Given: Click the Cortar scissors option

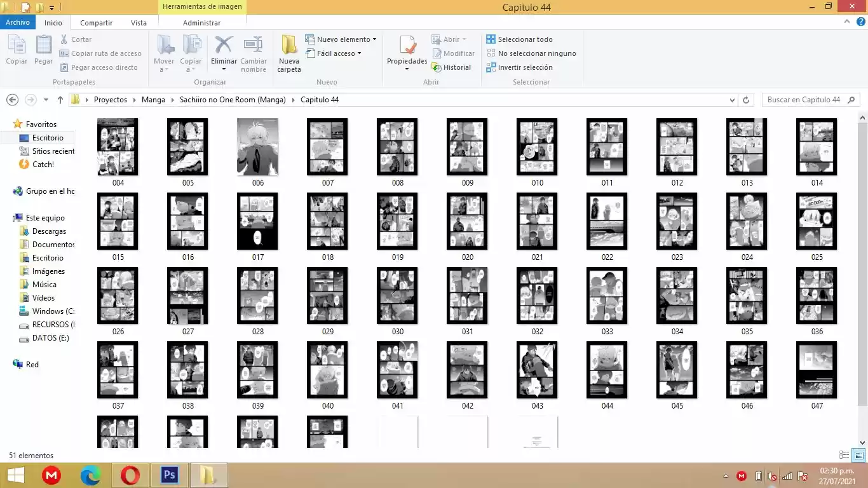Looking at the screenshot, I should point(76,39).
